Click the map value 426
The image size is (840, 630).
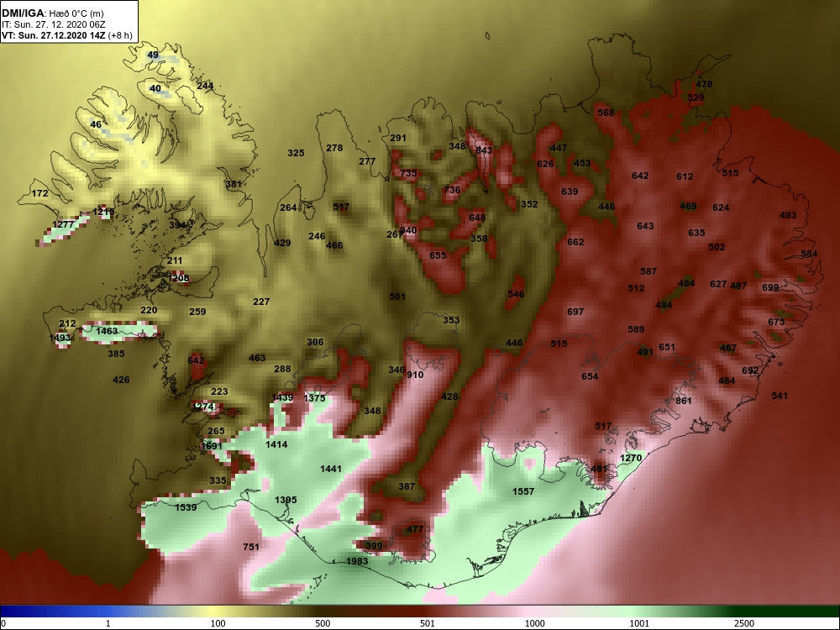(x=121, y=380)
